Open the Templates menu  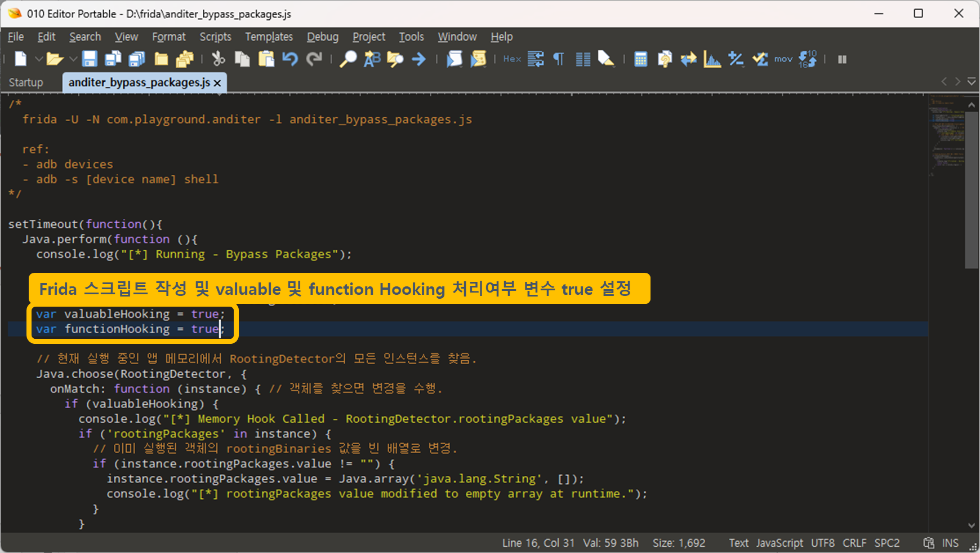pyautogui.click(x=269, y=37)
